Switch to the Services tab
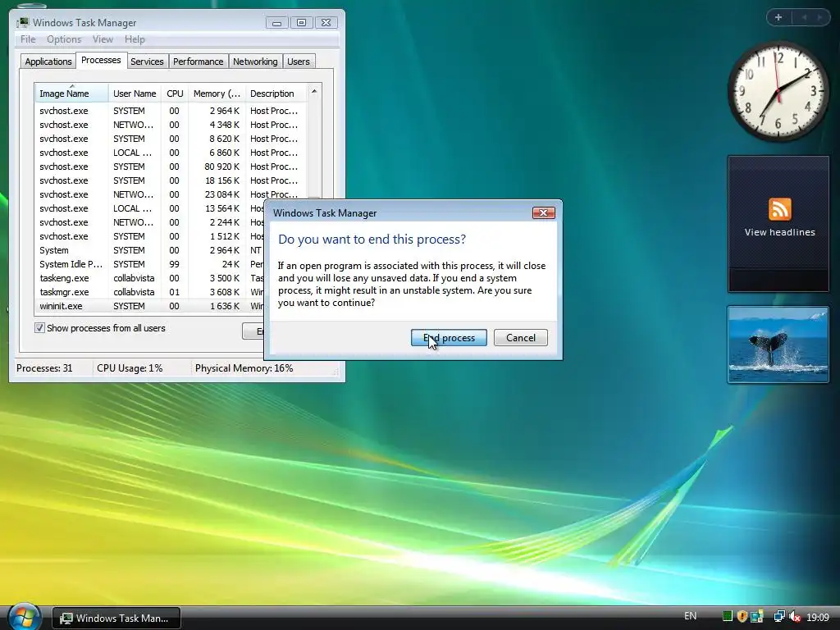 click(147, 62)
